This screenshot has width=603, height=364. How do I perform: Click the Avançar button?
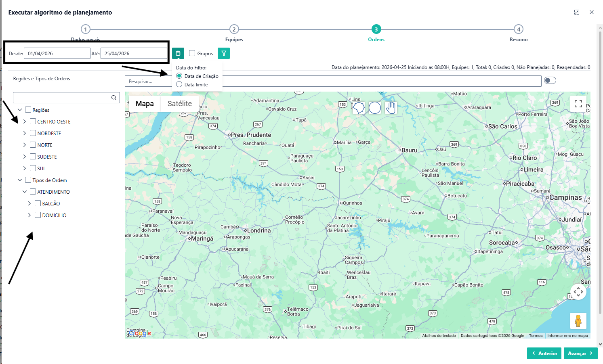click(580, 353)
